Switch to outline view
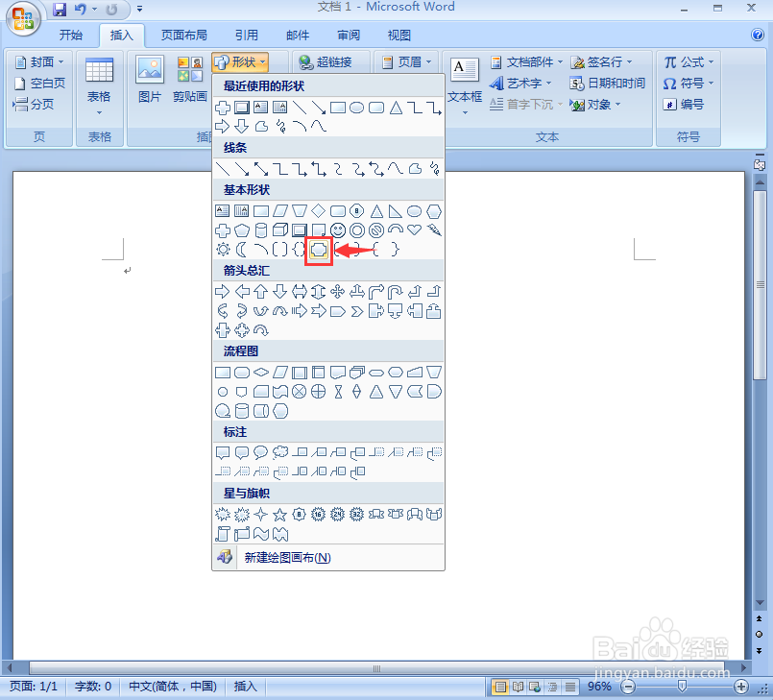773x700 pixels. (553, 687)
